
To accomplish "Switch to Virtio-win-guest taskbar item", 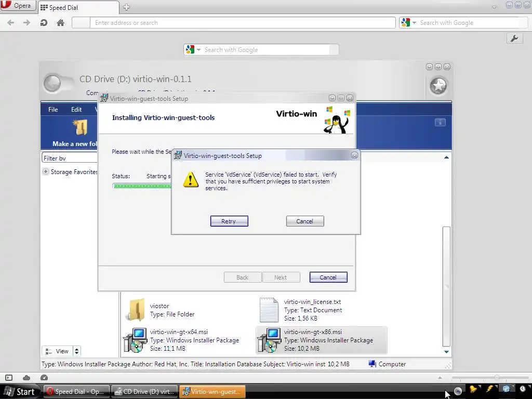I will pyautogui.click(x=212, y=392).
